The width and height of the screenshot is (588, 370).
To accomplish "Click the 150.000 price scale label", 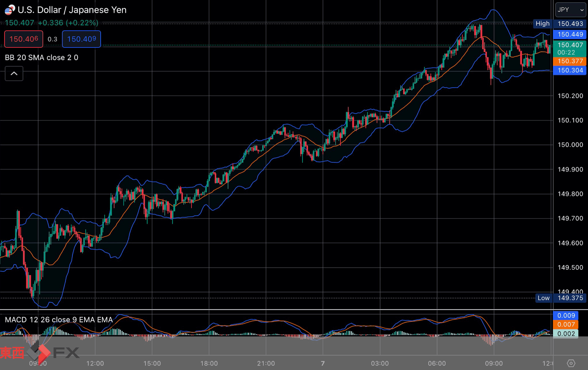I will pos(570,145).
